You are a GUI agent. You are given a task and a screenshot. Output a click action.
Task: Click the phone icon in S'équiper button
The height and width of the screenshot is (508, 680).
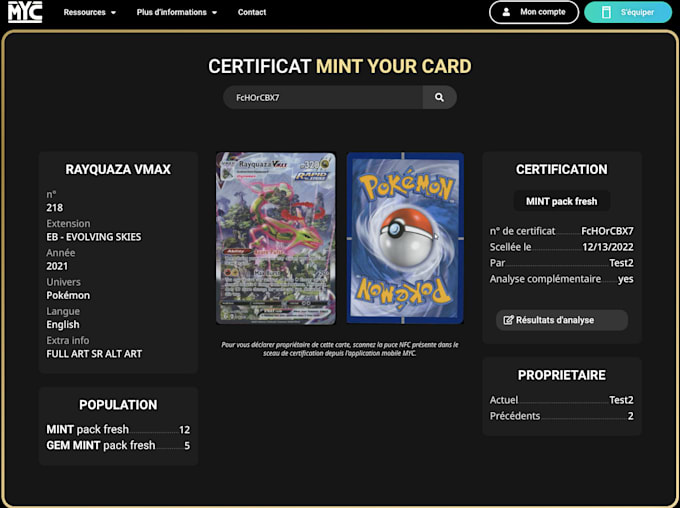point(606,12)
